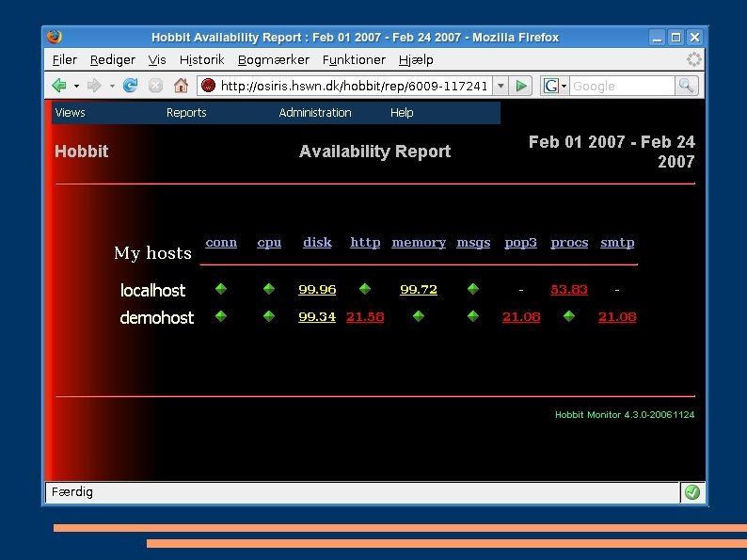Click the localhost host name
The image size is (747, 560).
tap(152, 290)
